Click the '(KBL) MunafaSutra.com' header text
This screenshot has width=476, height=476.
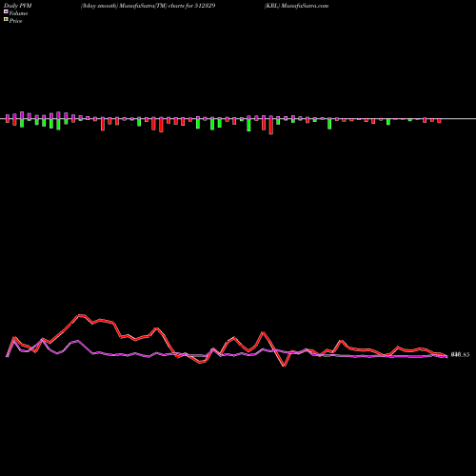(296, 6)
